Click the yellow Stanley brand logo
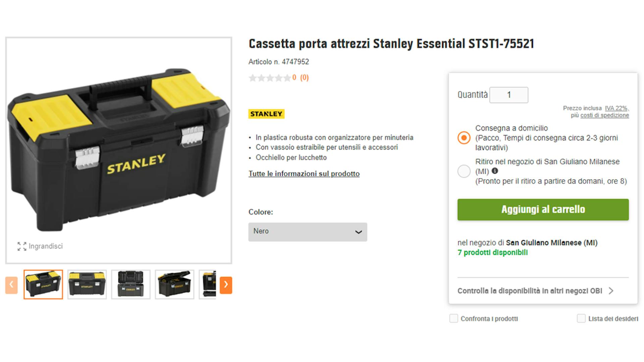Screen dimensions: 644x362 [266, 114]
